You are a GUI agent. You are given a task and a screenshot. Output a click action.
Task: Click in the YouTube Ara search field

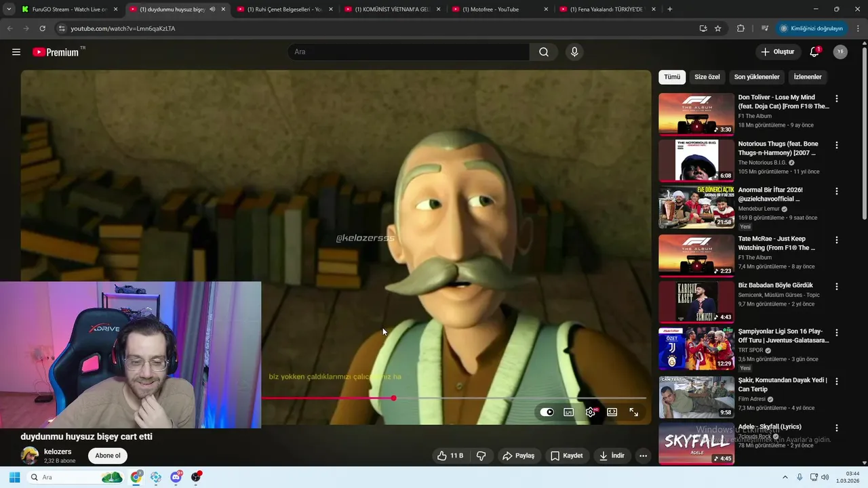(409, 52)
